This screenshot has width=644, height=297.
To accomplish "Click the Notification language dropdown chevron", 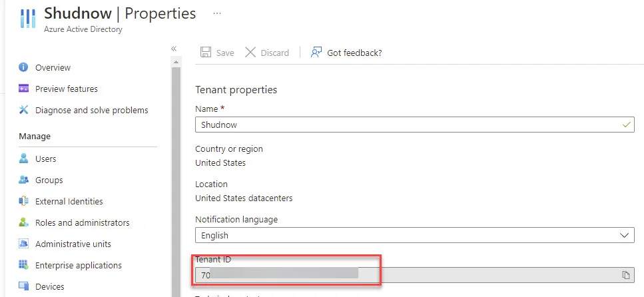I will pyautogui.click(x=624, y=235).
